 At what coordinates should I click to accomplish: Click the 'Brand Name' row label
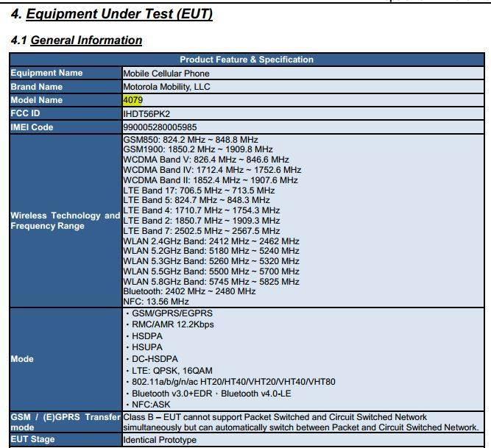click(37, 87)
